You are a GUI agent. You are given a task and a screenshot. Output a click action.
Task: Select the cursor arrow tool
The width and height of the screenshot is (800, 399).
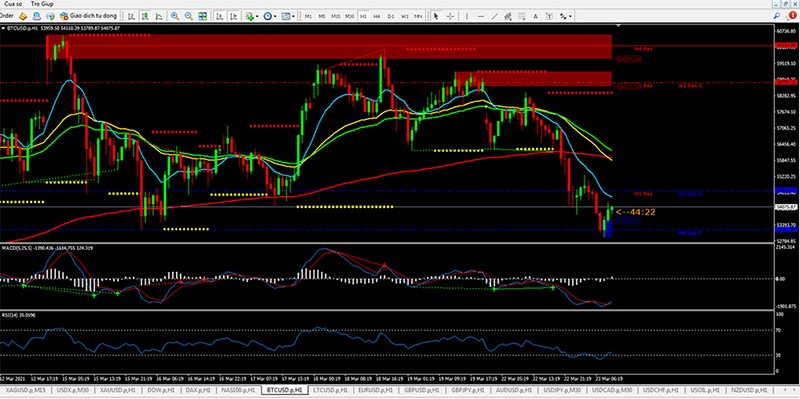[436, 16]
